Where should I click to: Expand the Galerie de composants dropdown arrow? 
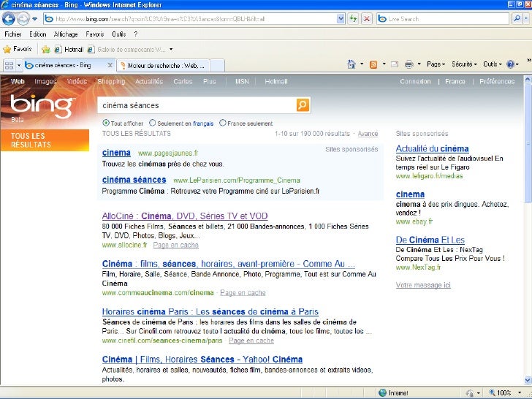pyautogui.click(x=171, y=49)
